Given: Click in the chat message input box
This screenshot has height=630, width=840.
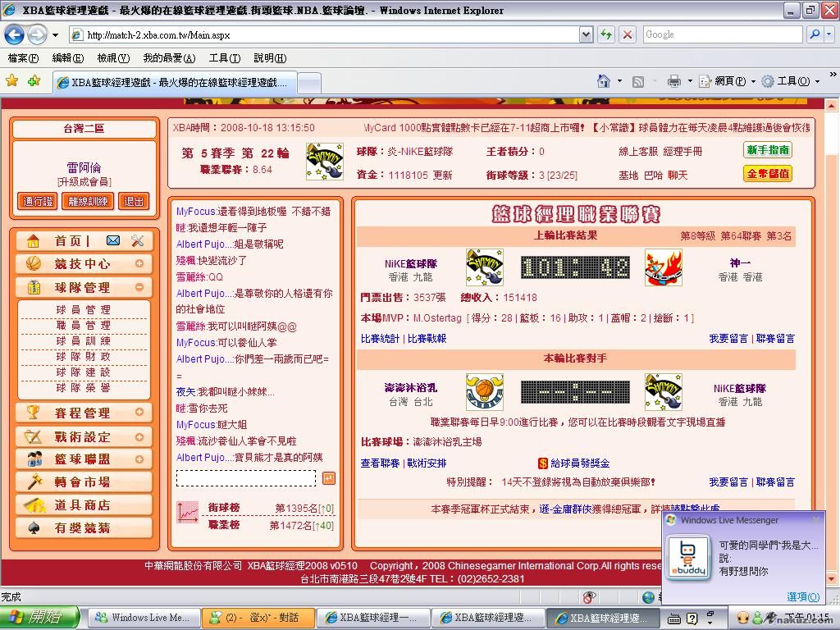Looking at the screenshot, I should (x=246, y=478).
